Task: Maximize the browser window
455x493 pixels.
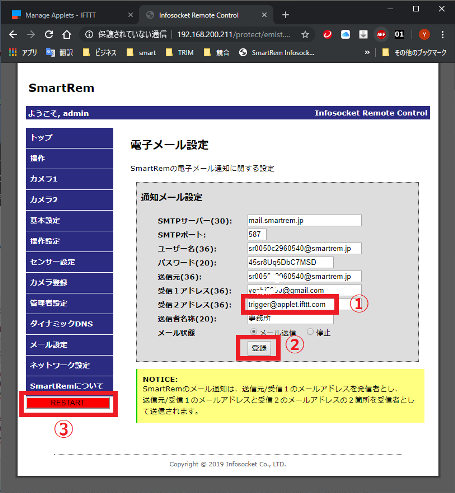Action: pos(416,9)
